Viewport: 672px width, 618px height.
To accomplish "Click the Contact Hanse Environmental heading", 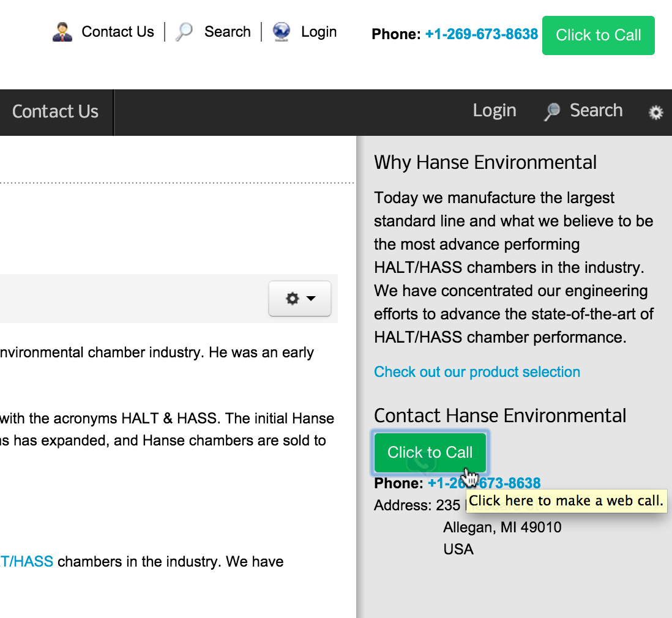I will pos(499,415).
